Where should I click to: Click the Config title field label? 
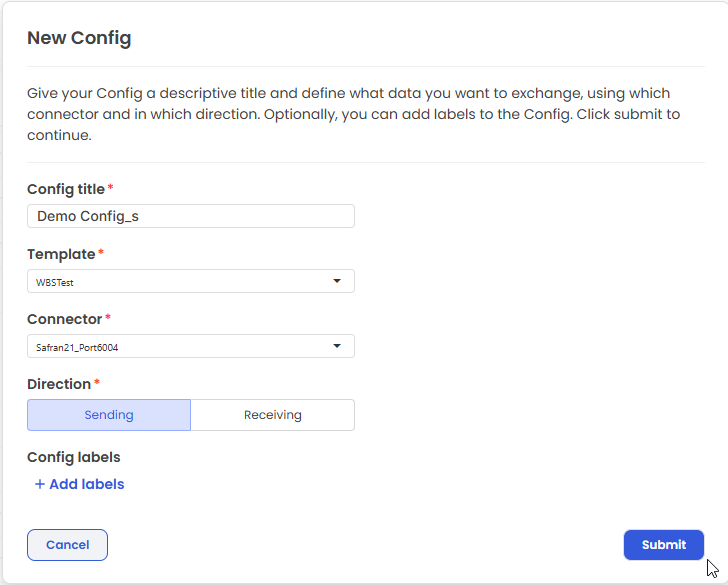(x=65, y=189)
